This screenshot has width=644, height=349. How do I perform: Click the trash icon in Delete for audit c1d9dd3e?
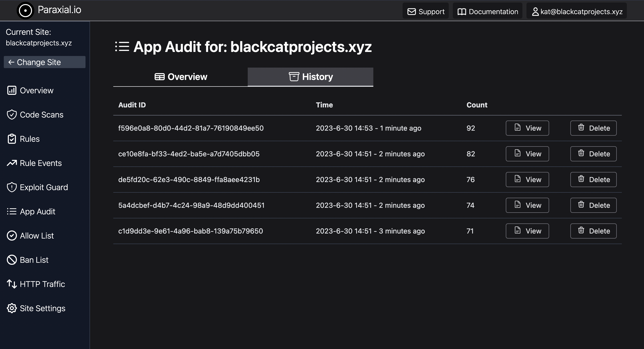(x=581, y=230)
